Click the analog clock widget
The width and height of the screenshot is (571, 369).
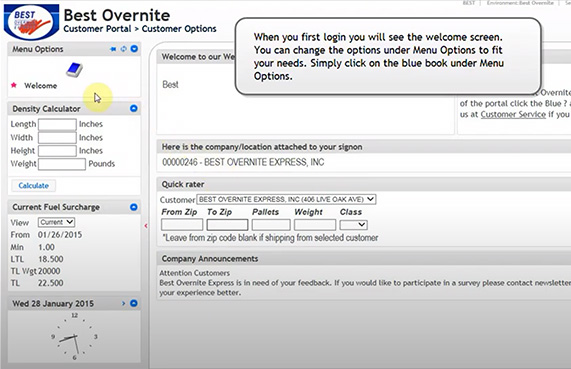click(x=74, y=336)
